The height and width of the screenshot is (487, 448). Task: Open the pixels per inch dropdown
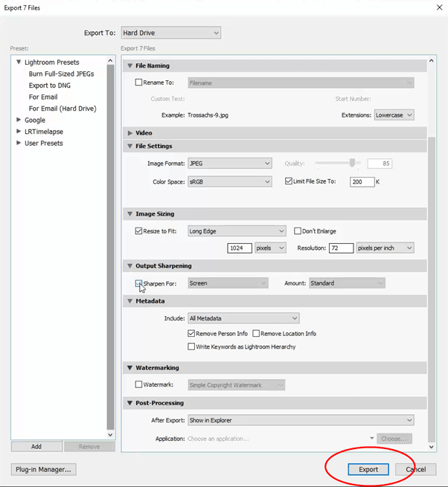pos(385,248)
